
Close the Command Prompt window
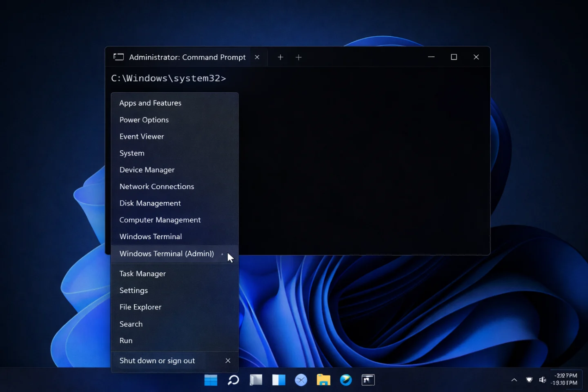coord(476,57)
